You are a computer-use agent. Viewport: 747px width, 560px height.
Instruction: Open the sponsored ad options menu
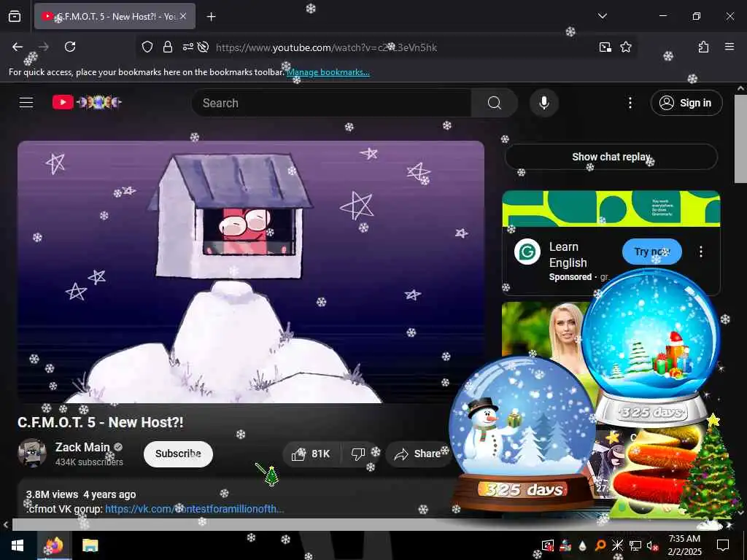(x=701, y=252)
